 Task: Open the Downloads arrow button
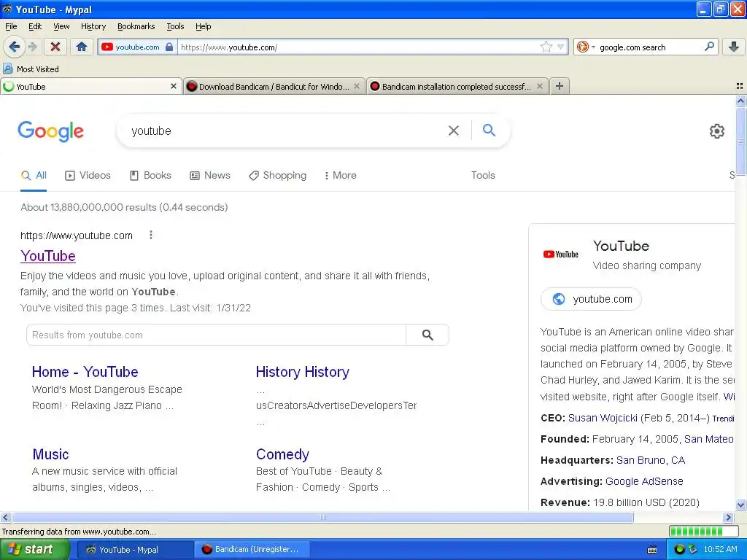click(x=734, y=47)
